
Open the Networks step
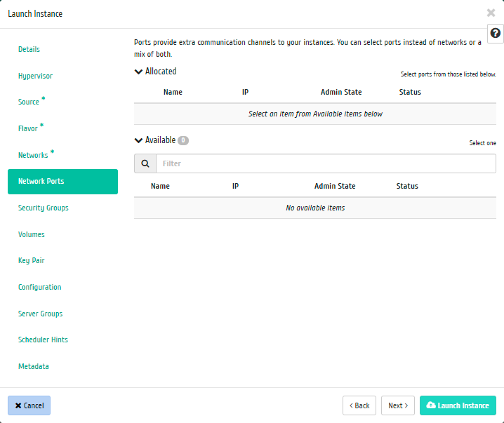[33, 155]
